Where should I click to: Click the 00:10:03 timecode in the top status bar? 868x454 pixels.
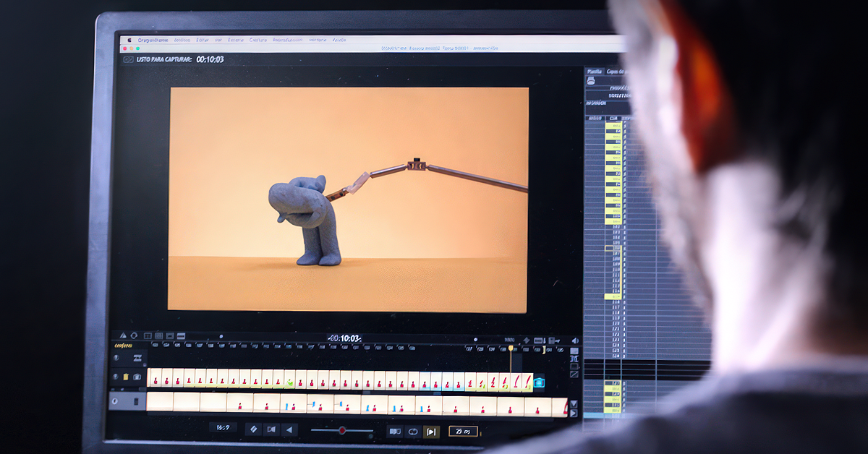click(210, 59)
